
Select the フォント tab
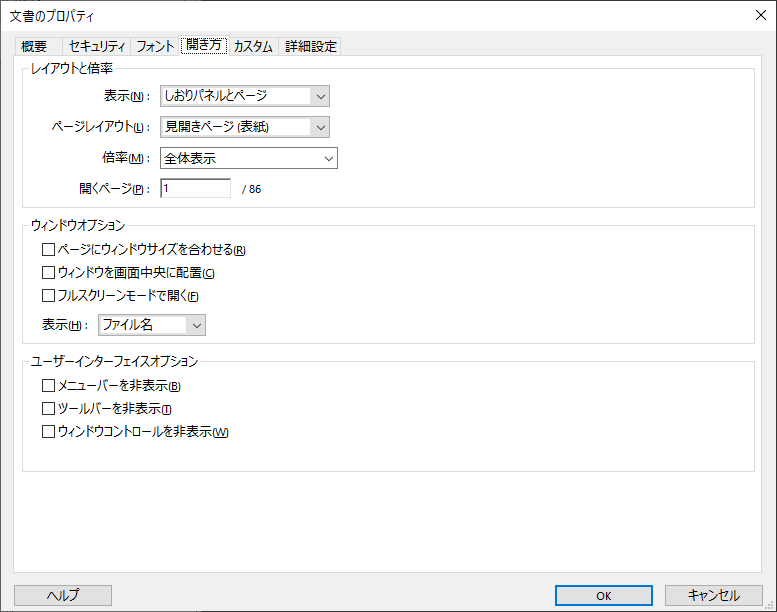click(x=155, y=47)
